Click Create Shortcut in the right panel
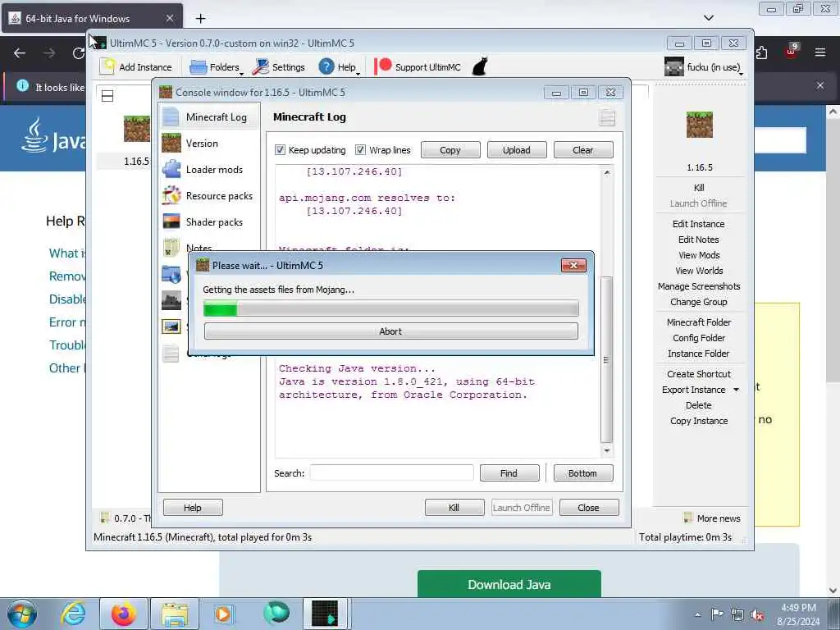Viewport: 840px width, 630px height. (699, 374)
